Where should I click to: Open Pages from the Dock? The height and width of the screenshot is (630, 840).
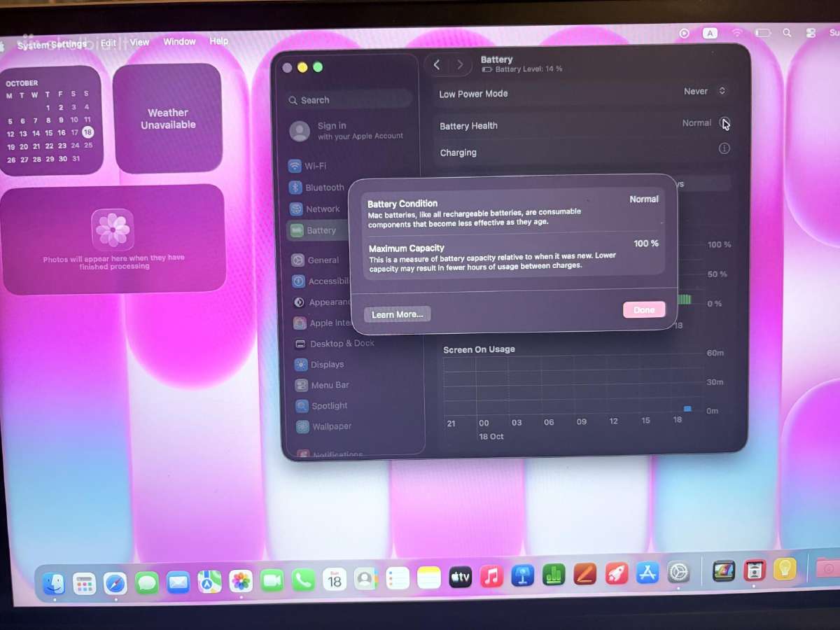click(584, 575)
